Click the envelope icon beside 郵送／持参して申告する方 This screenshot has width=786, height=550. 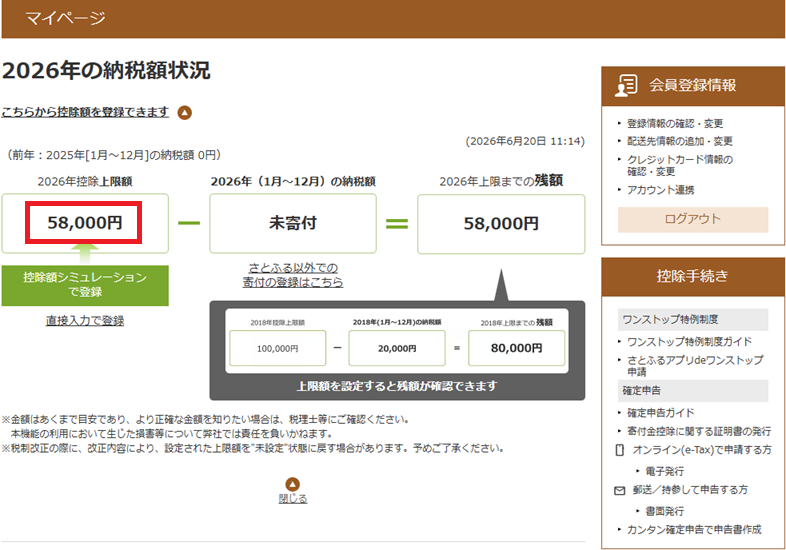pyautogui.click(x=620, y=490)
